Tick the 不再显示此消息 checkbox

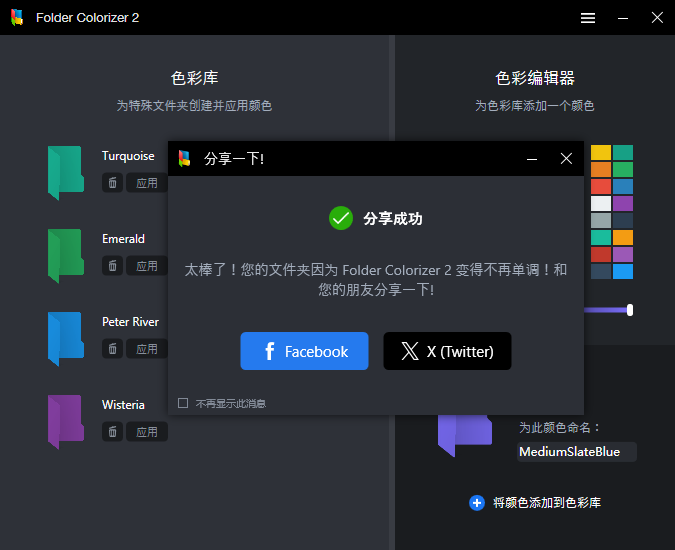[x=183, y=403]
